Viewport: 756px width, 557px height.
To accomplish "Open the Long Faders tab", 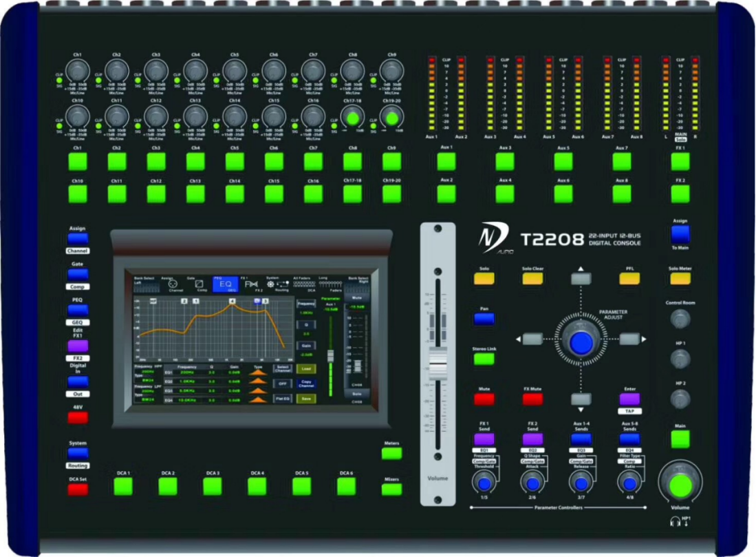I will [x=330, y=284].
